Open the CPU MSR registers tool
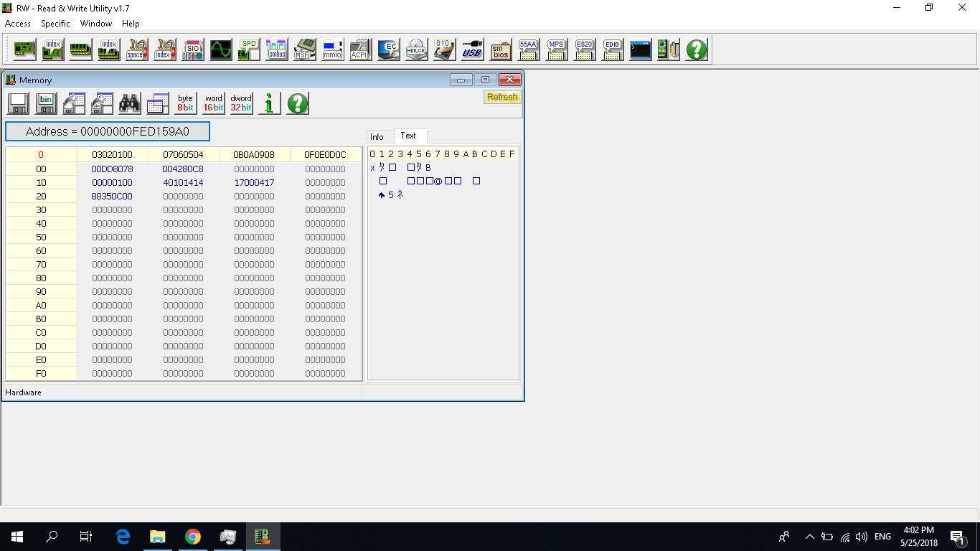980x551 pixels. tap(304, 50)
